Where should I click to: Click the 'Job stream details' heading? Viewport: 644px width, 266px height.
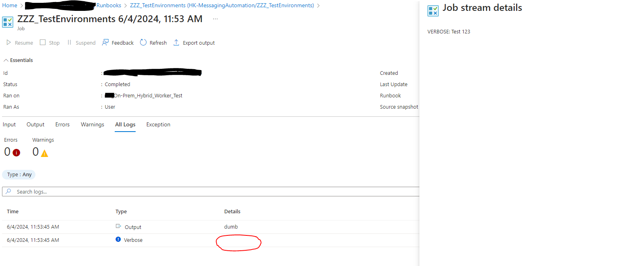[482, 8]
